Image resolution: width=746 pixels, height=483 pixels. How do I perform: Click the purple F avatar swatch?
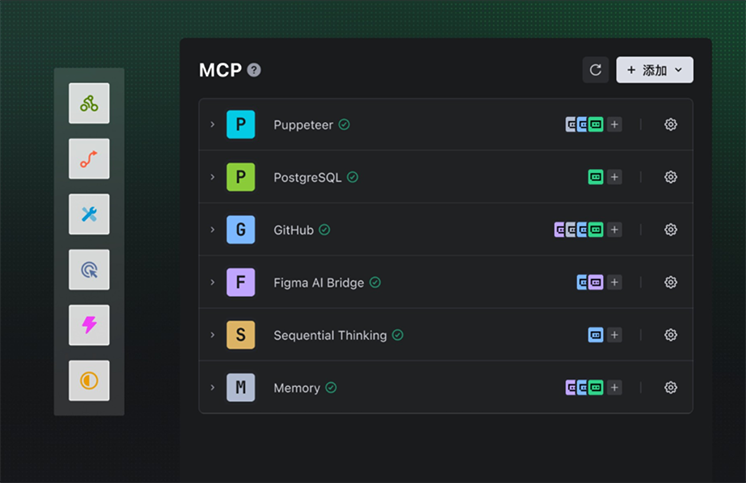[x=240, y=282]
